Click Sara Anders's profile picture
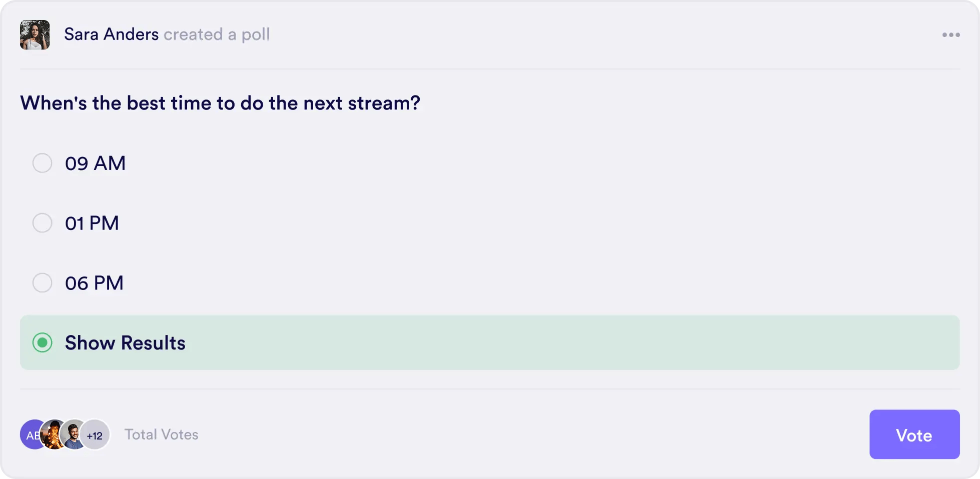 point(34,34)
